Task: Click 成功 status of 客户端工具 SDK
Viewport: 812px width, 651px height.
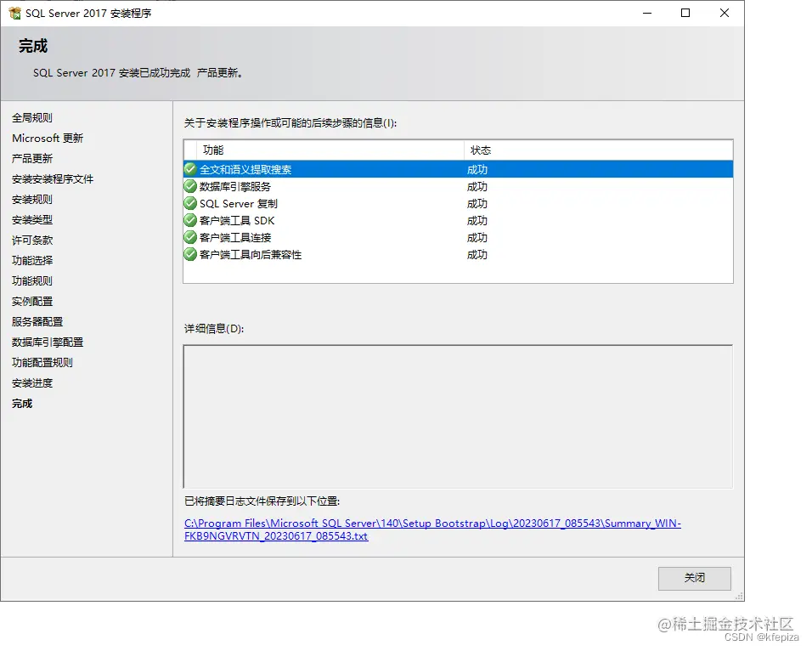Action: 477,221
